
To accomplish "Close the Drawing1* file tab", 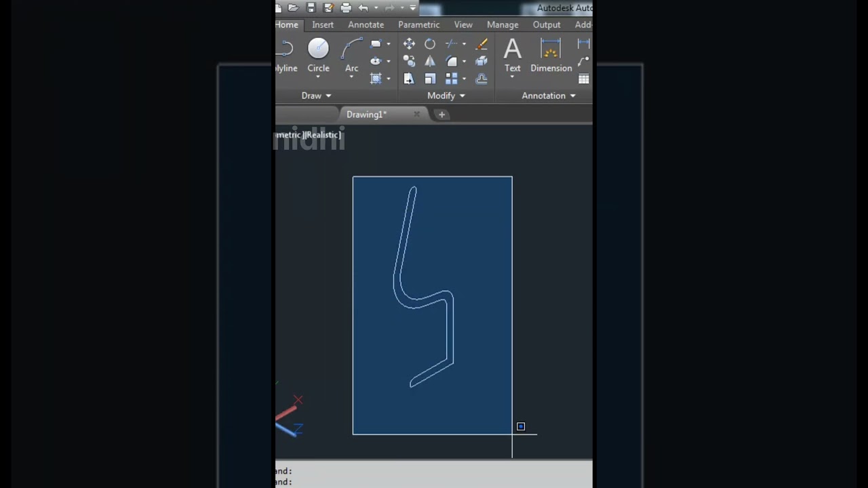I will (x=417, y=115).
